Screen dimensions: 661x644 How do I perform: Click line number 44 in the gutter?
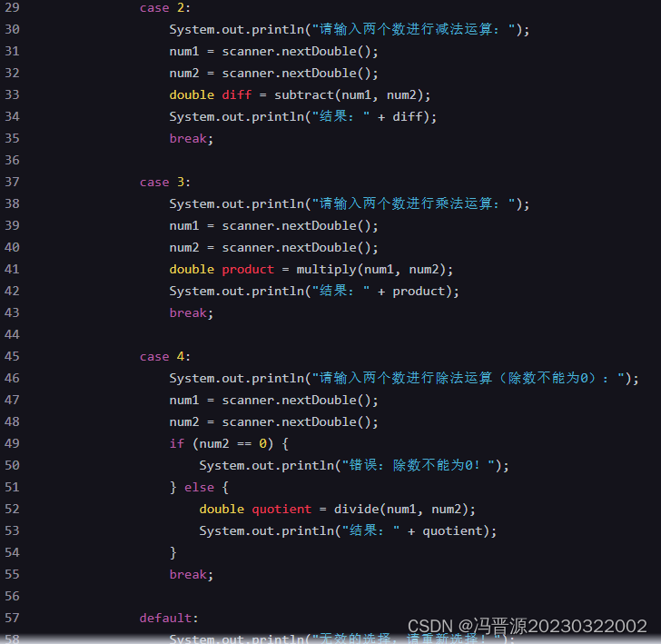point(12,335)
